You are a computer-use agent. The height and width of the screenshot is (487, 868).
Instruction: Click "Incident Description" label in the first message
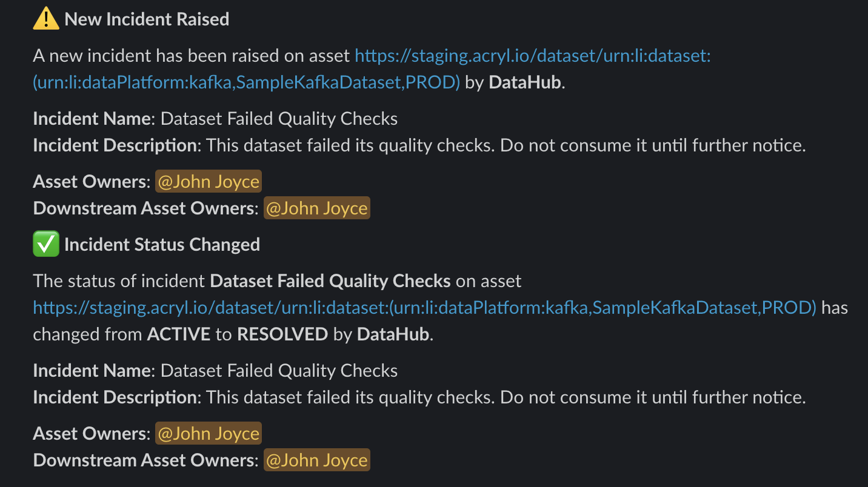coord(115,145)
